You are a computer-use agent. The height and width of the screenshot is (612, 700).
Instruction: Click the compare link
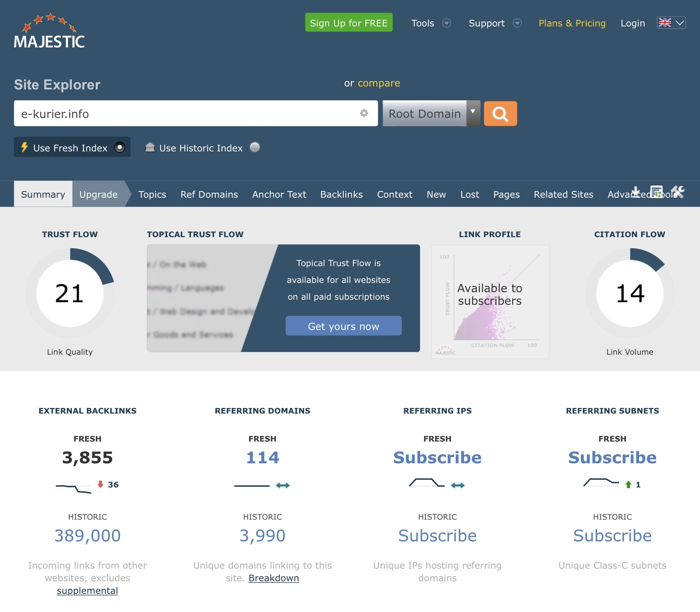[x=379, y=83]
